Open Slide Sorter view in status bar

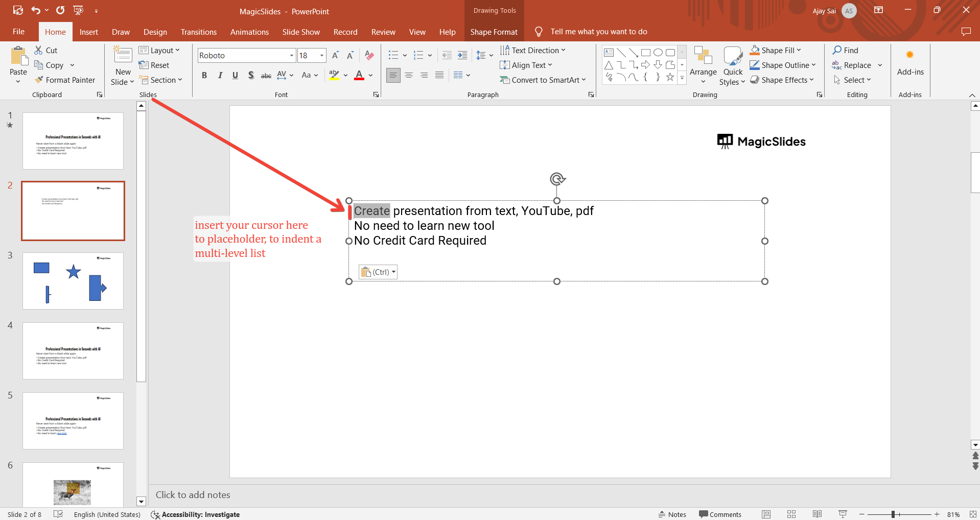point(791,514)
